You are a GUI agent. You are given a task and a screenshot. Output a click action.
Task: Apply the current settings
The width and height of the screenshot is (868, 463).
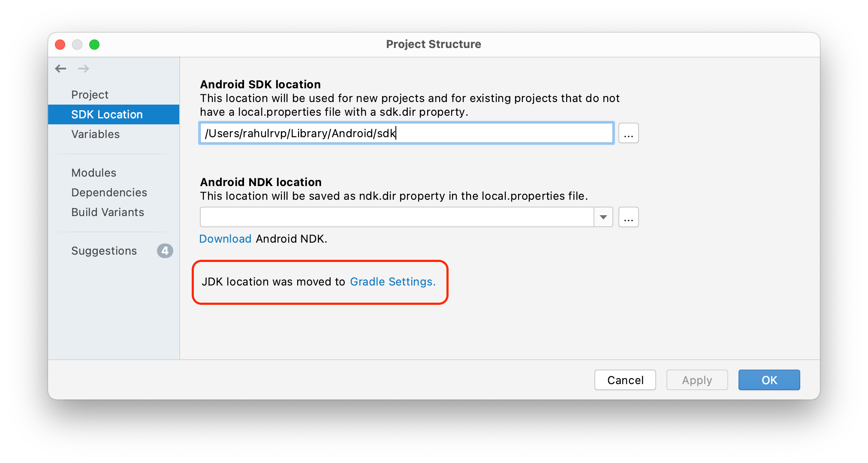(x=696, y=380)
